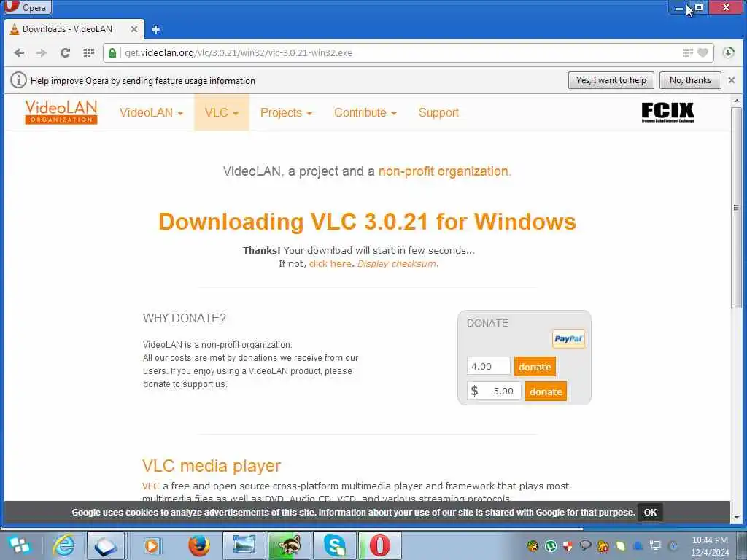This screenshot has width=747, height=560.
Task: Open Windows Media Player from taskbar
Action: click(x=152, y=545)
